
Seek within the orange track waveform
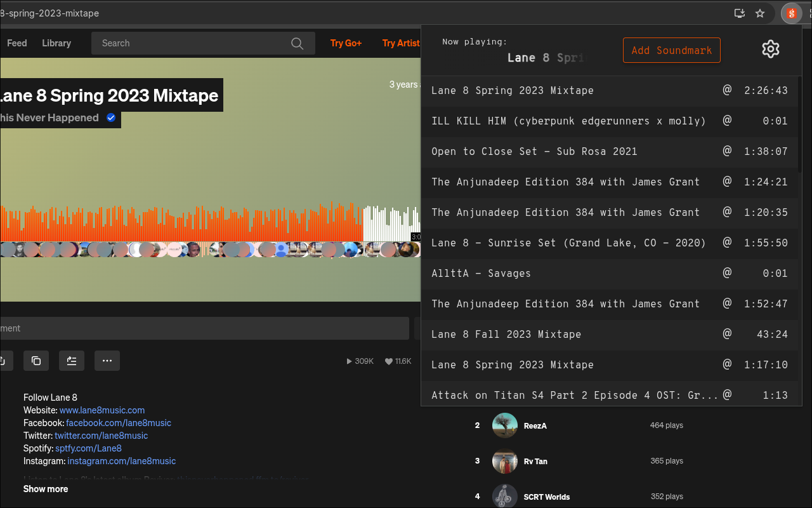click(182, 222)
